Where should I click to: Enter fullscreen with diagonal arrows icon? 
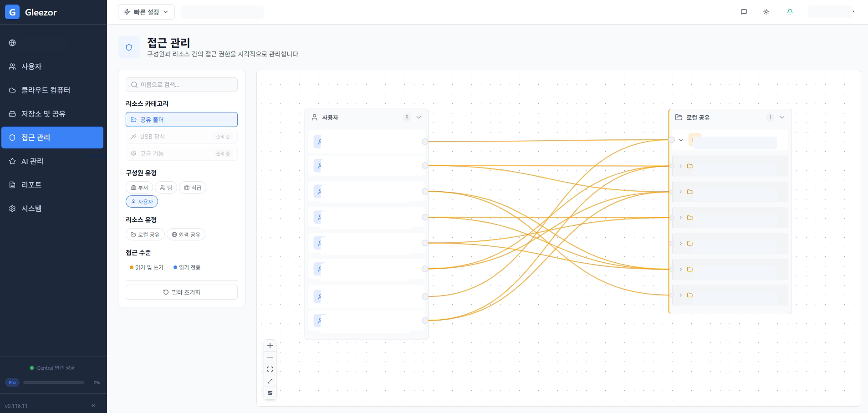[x=270, y=381]
